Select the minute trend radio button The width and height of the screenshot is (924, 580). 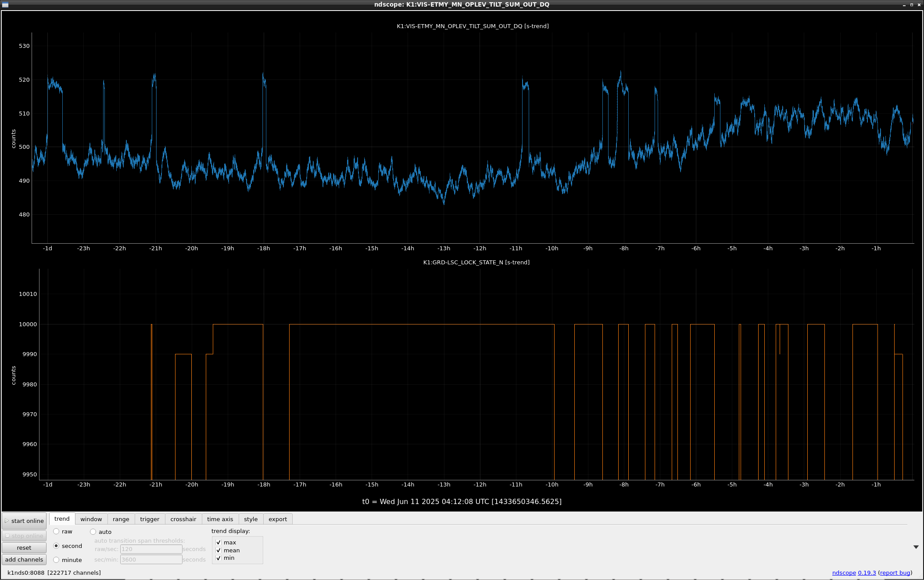pos(56,560)
